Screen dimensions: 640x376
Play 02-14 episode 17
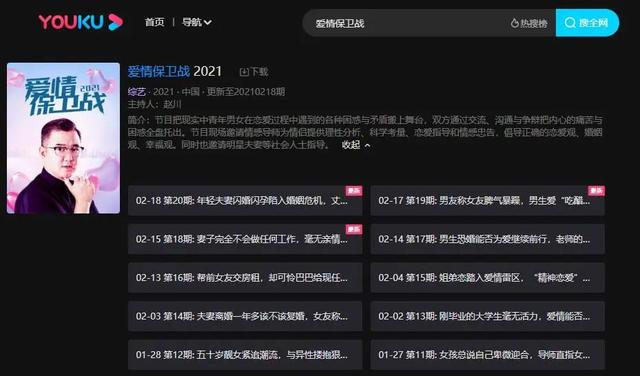click(x=488, y=239)
